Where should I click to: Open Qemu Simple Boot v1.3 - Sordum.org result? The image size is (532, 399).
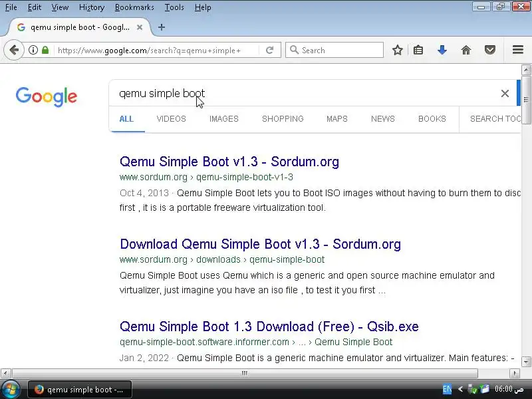tap(229, 162)
